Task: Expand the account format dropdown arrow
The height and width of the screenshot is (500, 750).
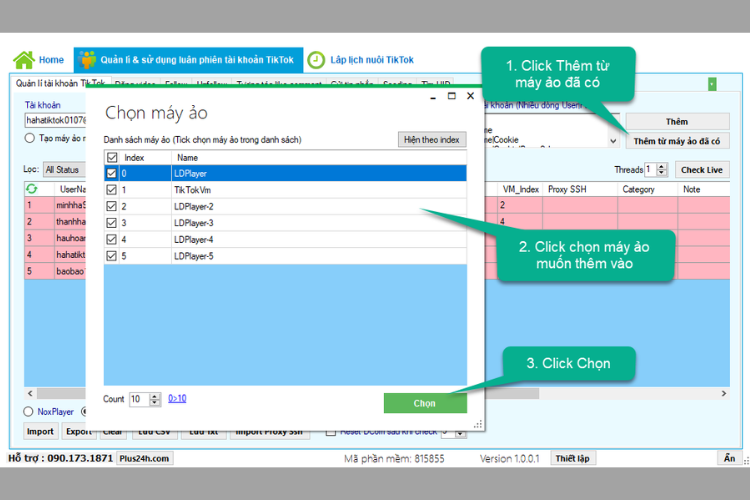Action: tap(613, 142)
